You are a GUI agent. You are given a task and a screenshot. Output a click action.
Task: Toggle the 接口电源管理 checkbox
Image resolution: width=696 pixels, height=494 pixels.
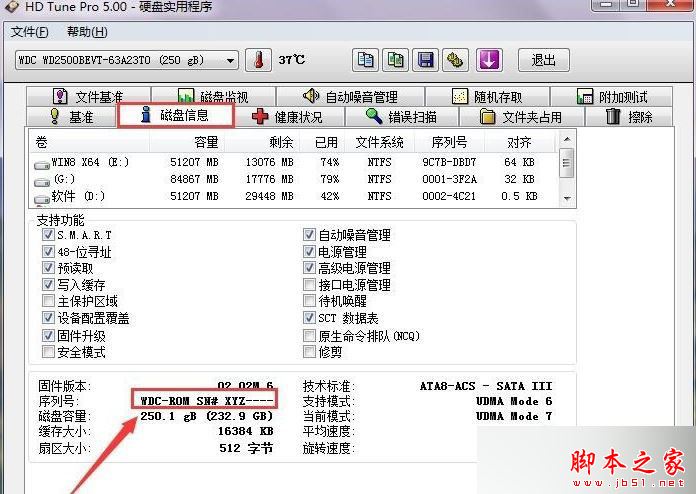coord(309,284)
